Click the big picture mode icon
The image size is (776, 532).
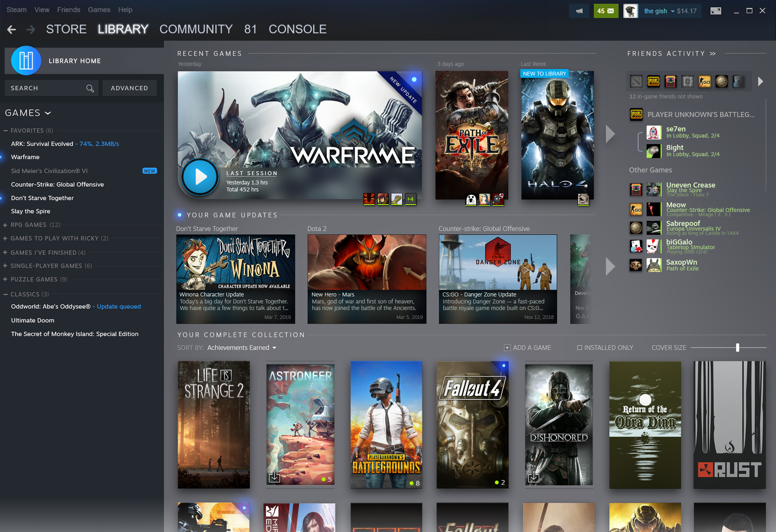pyautogui.click(x=715, y=11)
